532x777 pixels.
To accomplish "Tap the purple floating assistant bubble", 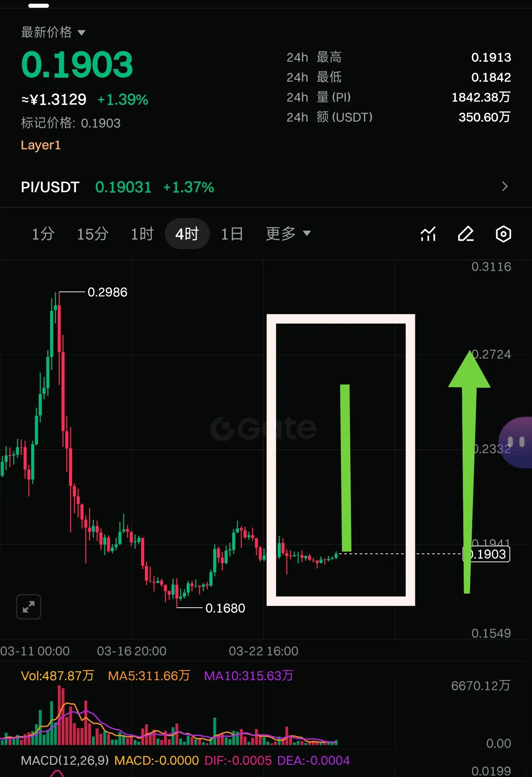I will coord(516,442).
